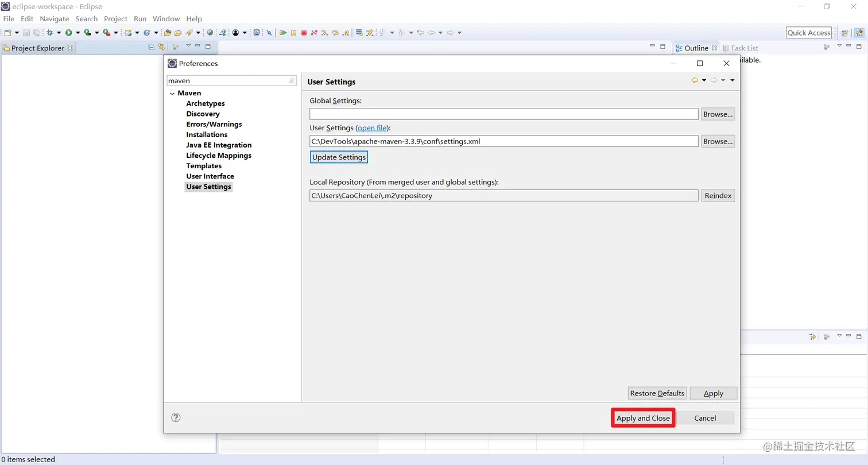Click the Apply and Close button
This screenshot has height=465, width=868.
[643, 418]
